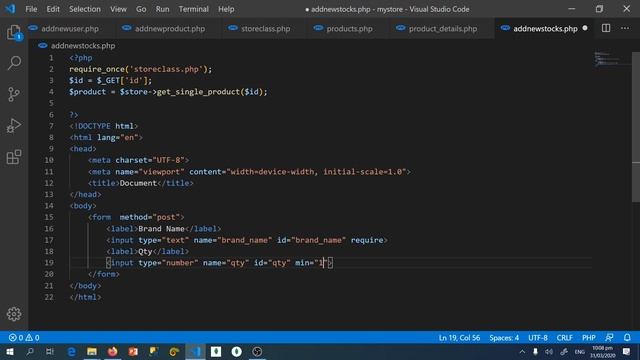This screenshot has height=360, width=640.
Task: Open the Edit menu
Action: pos(53,9)
